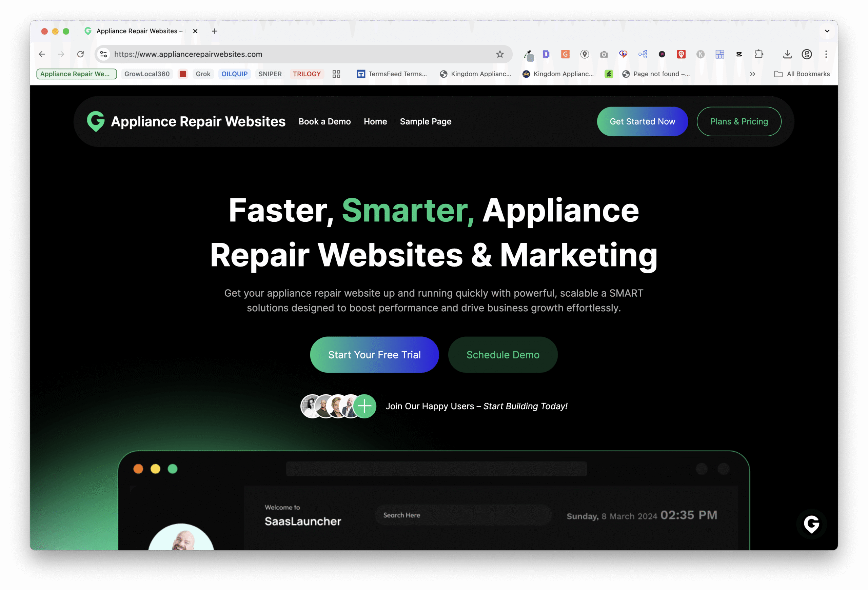Open the four-squares grid bookmark
The width and height of the screenshot is (868, 590).
point(336,74)
